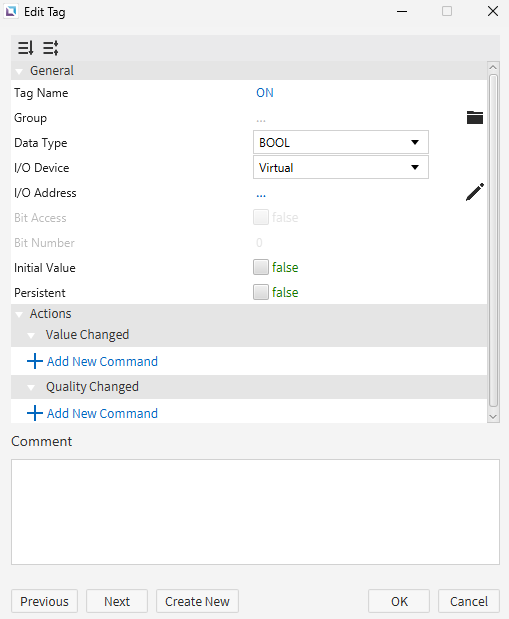The image size is (509, 619).
Task: Click plus icon under Value Changed
Action: tap(34, 361)
